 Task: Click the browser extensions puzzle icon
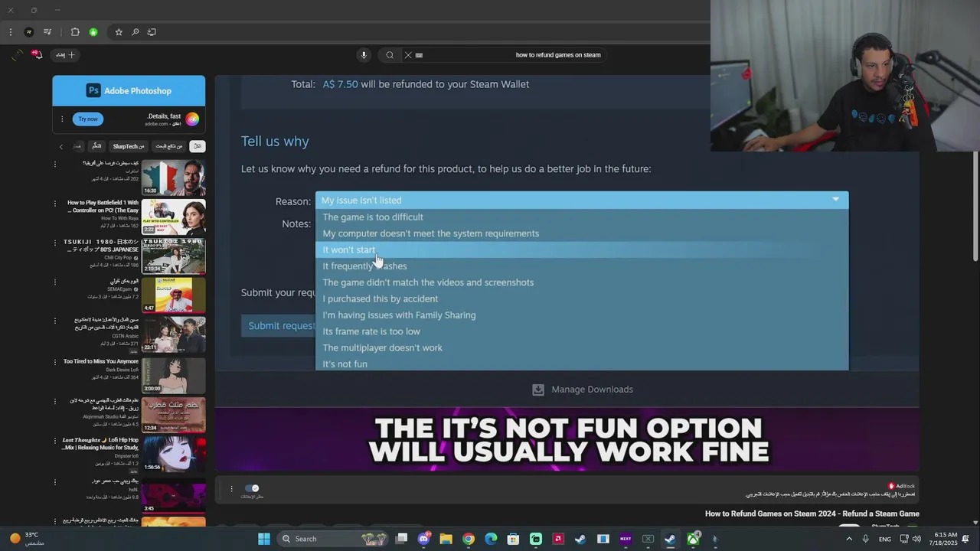pyautogui.click(x=75, y=32)
